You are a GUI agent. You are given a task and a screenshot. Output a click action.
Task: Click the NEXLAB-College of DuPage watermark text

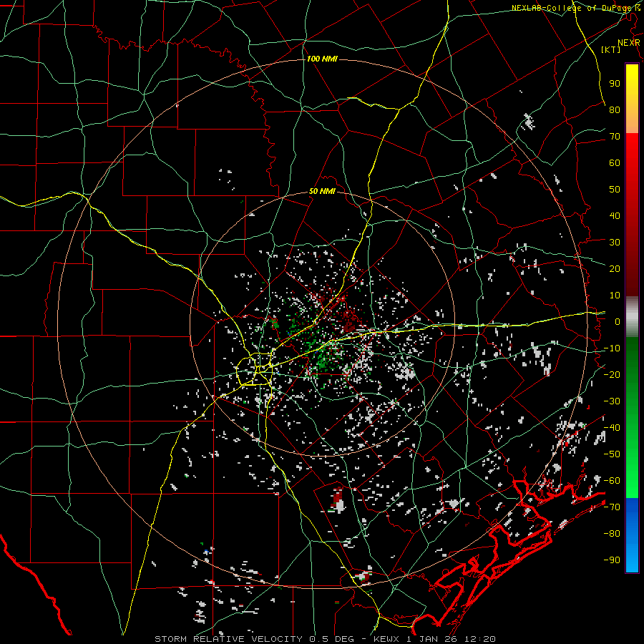[x=575, y=8]
